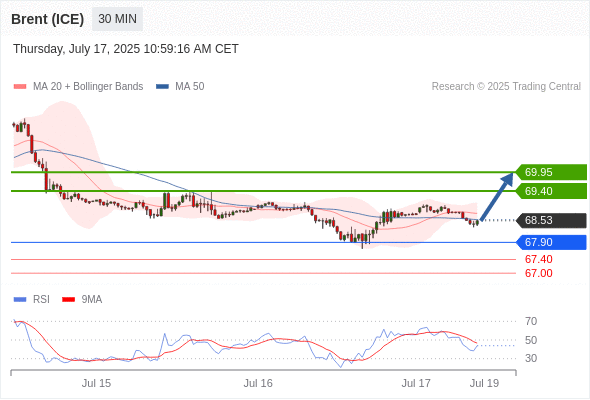The image size is (590, 400).
Task: Click the 30 MIN timeframe badge
Action: [x=117, y=19]
